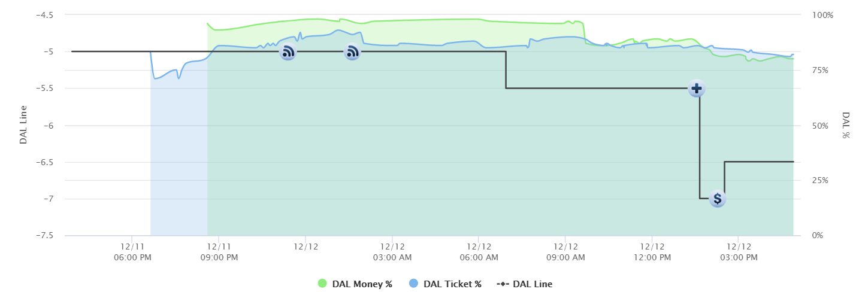Click the left DAL Line axis title
The image size is (868, 292).
pyautogui.click(x=23, y=125)
